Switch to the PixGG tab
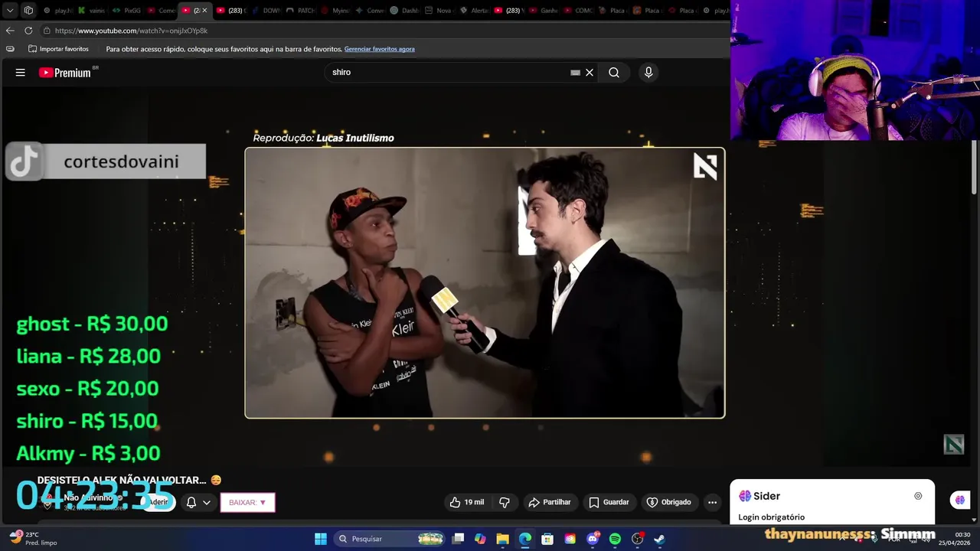 coord(127,11)
